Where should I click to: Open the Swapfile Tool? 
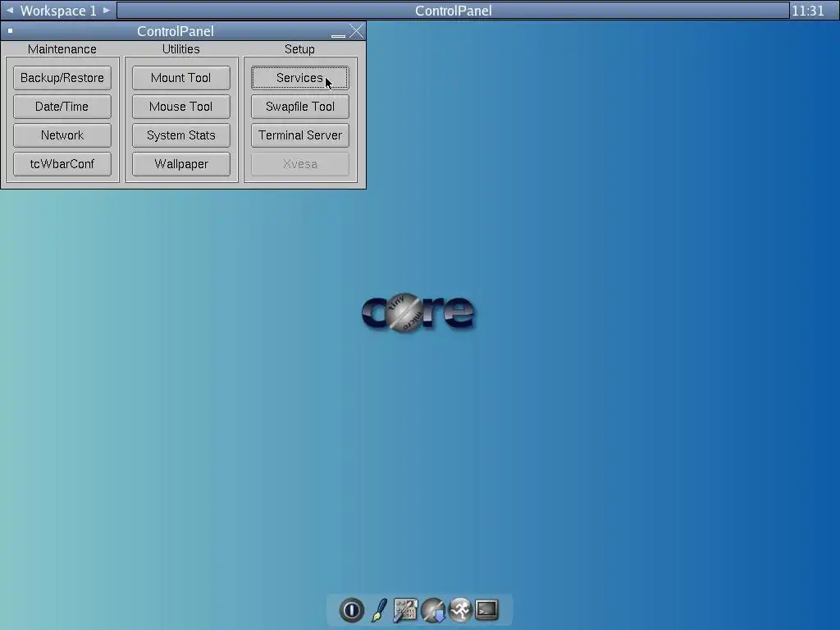pos(300,107)
